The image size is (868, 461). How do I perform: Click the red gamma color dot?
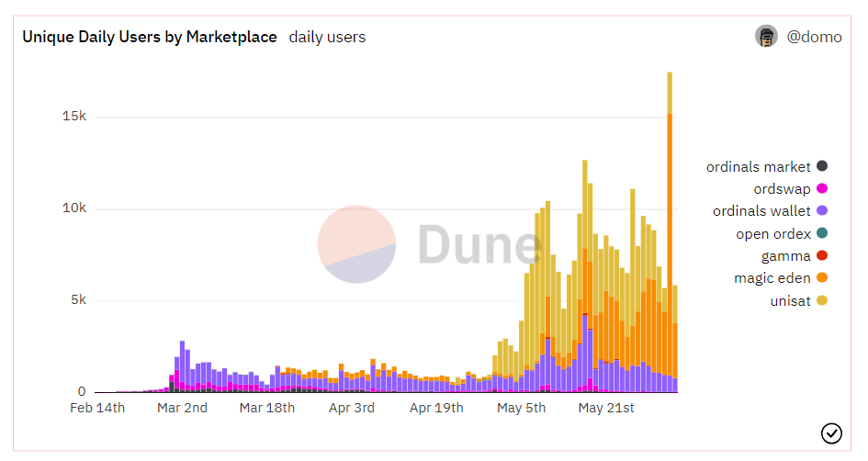822,255
